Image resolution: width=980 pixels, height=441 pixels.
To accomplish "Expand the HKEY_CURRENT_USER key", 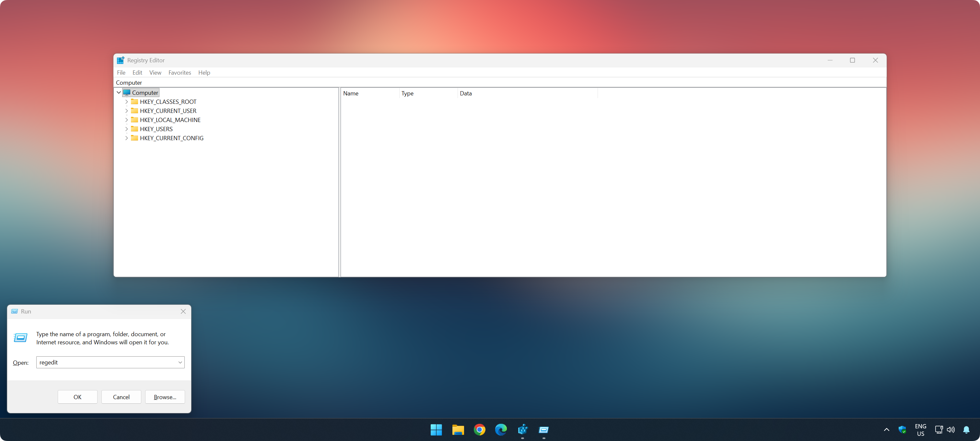I will click(126, 111).
